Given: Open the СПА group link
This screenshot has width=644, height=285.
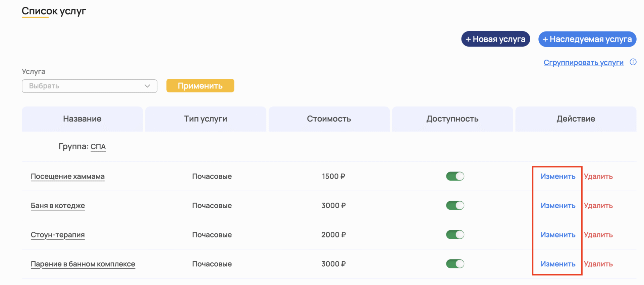Looking at the screenshot, I should pos(98,147).
